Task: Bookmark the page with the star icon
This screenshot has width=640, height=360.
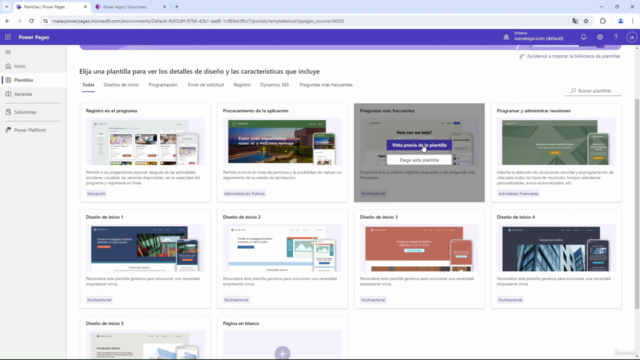Action: coord(586,21)
